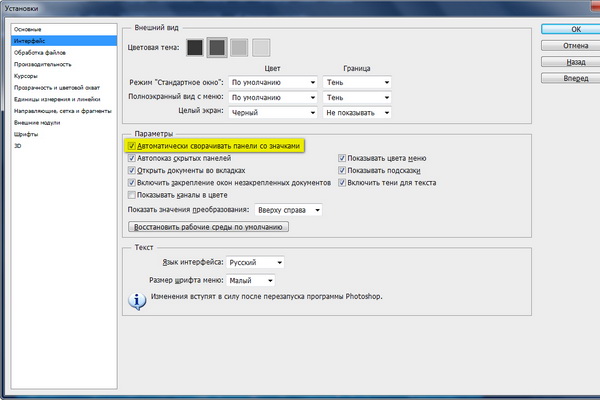600x400 pixels.
Task: Disable 'Автопоказ скрытых панелей' checkbox
Action: click(x=133, y=158)
